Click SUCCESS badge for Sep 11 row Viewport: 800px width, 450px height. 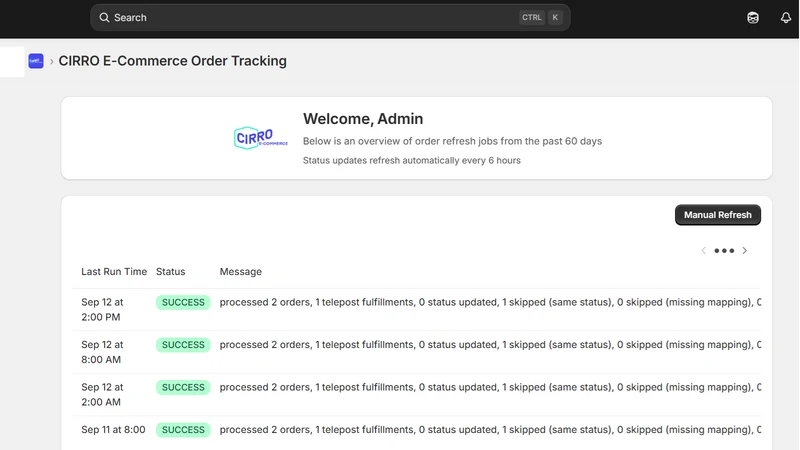[183, 430]
